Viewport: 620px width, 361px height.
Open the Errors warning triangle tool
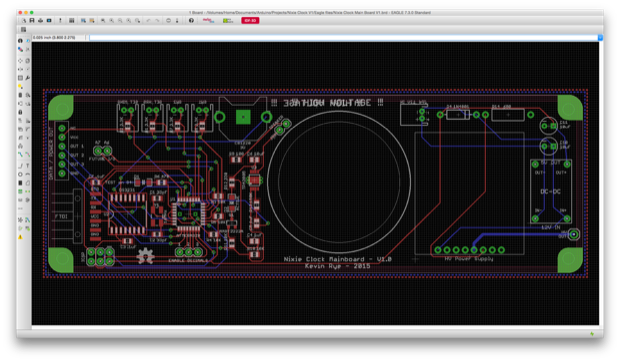[x=20, y=237]
